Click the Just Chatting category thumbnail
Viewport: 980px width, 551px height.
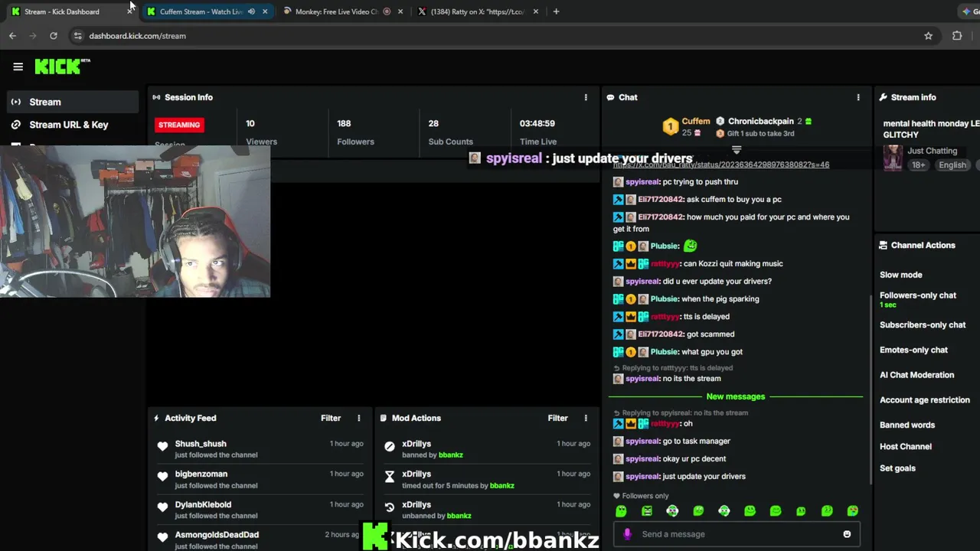(893, 158)
